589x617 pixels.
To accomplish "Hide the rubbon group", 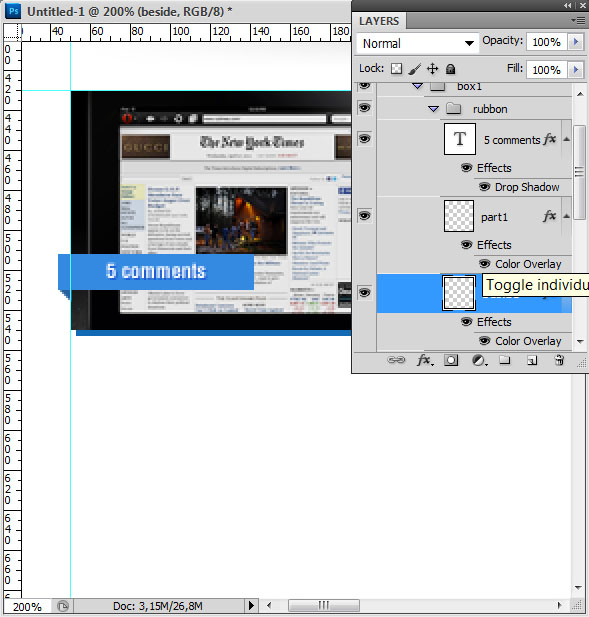I will (364, 107).
